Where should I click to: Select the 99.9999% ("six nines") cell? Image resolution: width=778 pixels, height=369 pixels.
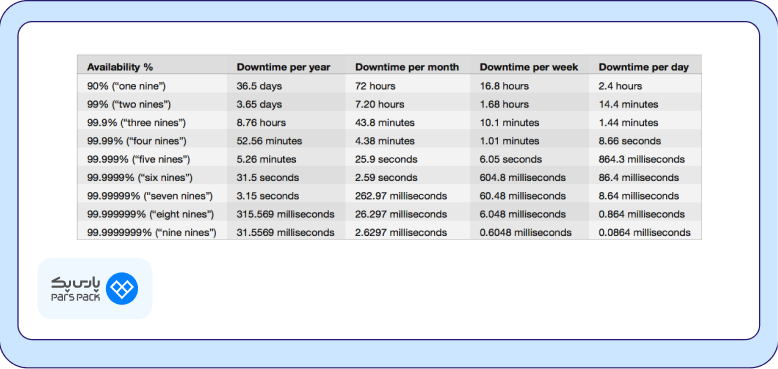click(x=140, y=178)
